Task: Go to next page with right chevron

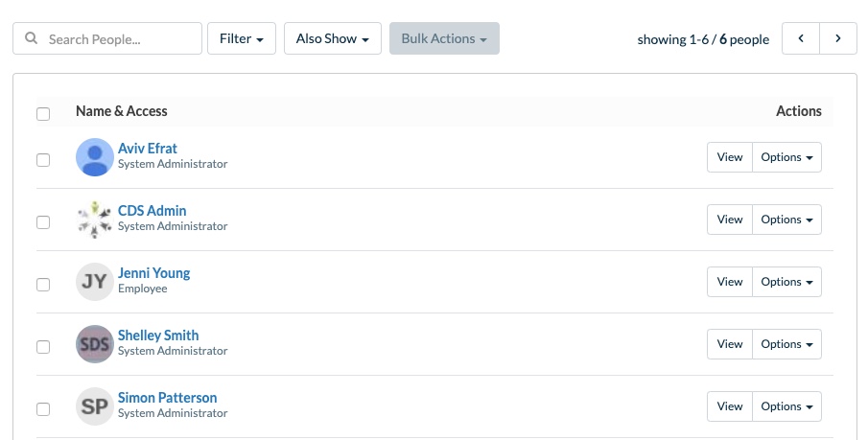Action: click(838, 38)
